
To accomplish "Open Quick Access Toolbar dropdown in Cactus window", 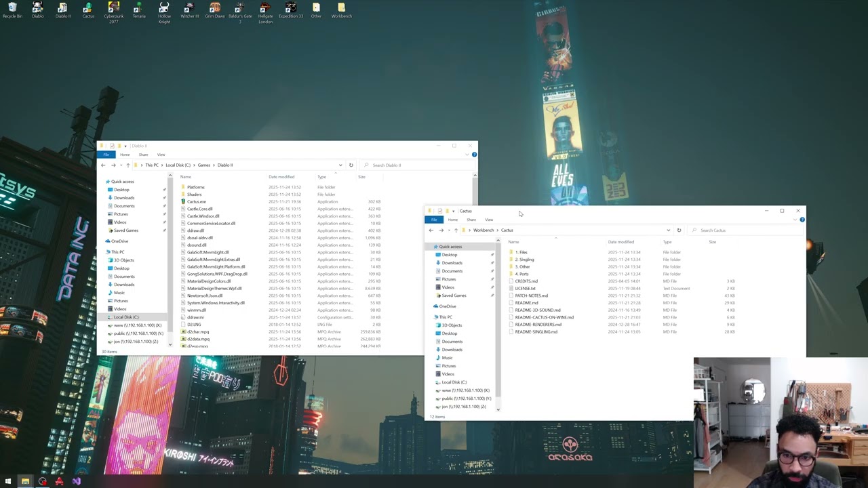I will (454, 211).
